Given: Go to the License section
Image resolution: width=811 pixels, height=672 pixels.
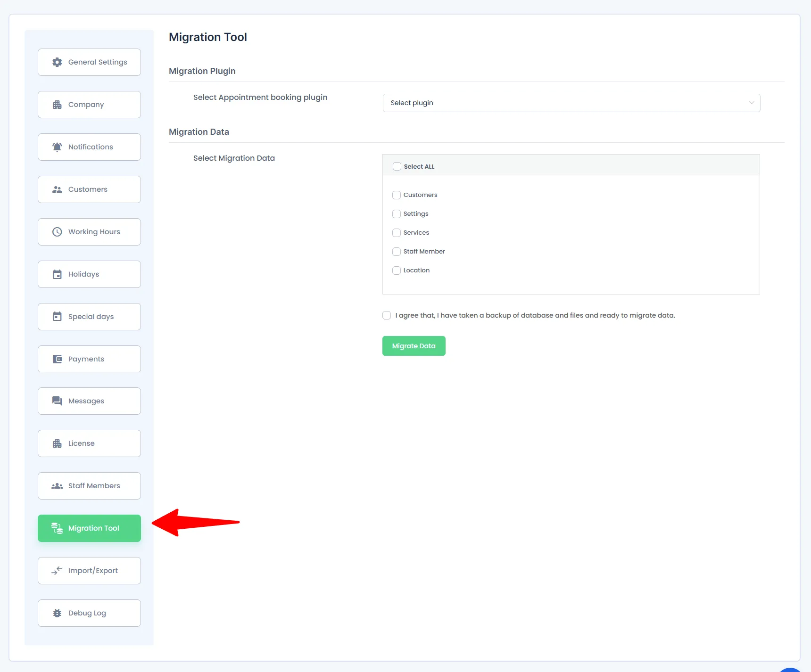Looking at the screenshot, I should pyautogui.click(x=89, y=443).
